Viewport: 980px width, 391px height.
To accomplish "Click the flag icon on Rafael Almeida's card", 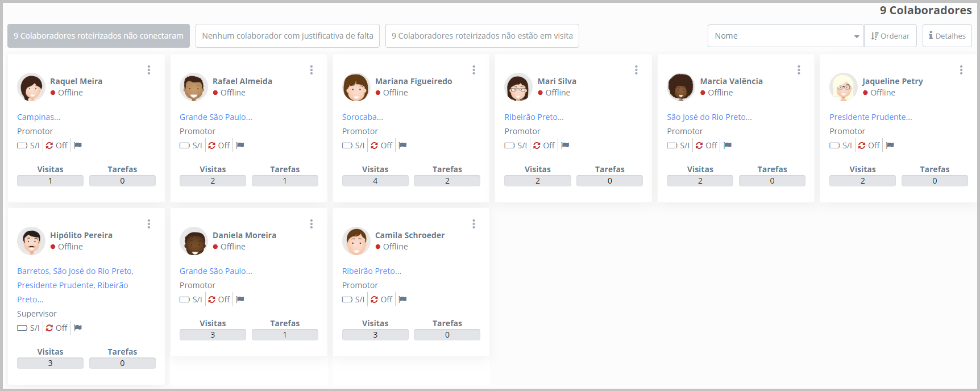I will (x=240, y=145).
